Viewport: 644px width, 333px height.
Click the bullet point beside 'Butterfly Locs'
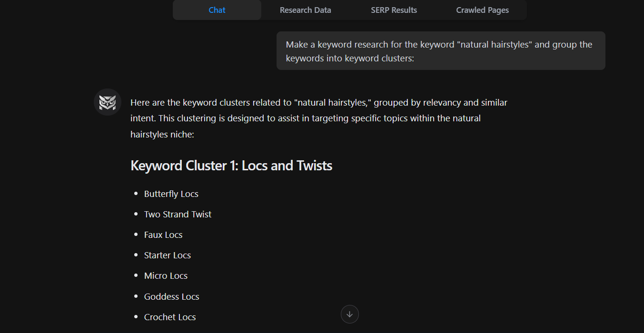pyautogui.click(x=135, y=194)
